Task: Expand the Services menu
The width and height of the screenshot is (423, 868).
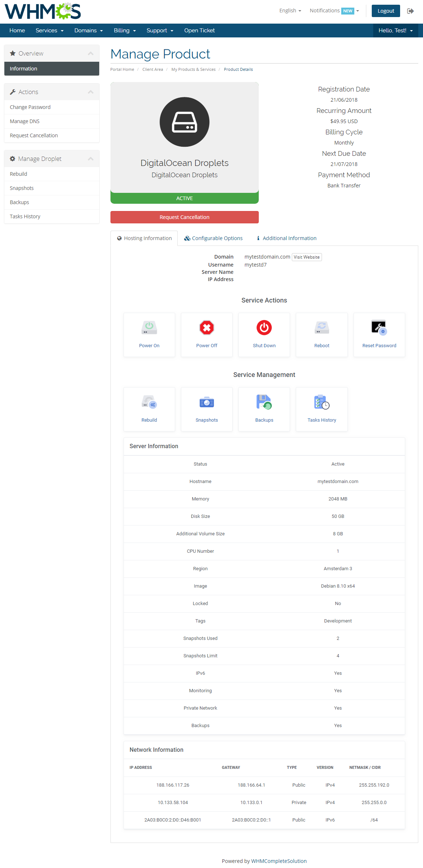Action: 49,31
